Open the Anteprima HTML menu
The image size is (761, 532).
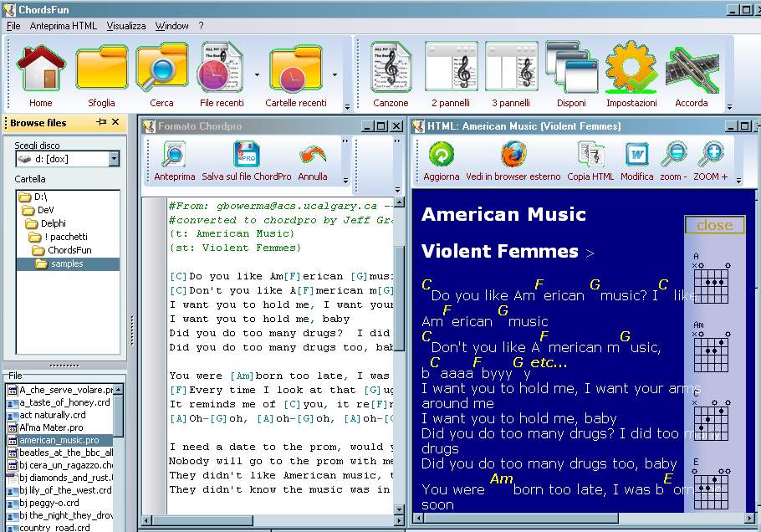click(64, 26)
